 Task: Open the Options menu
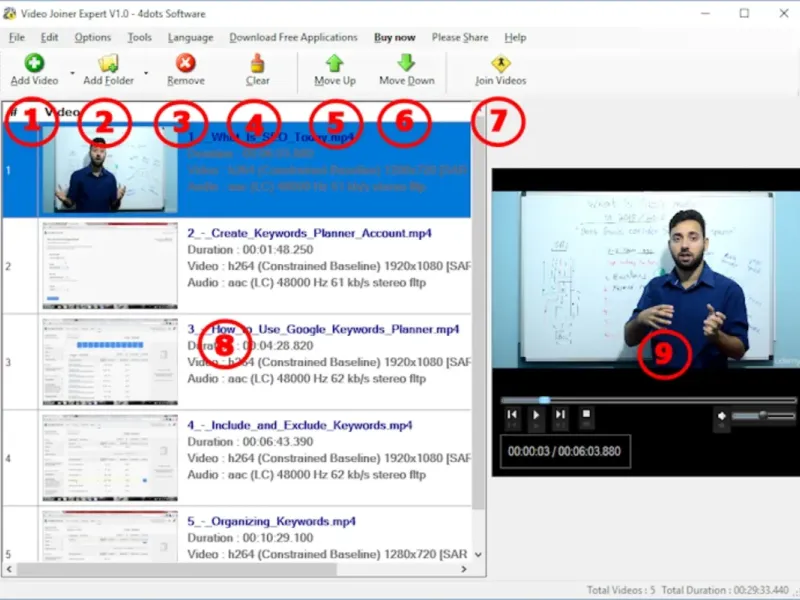pos(92,37)
